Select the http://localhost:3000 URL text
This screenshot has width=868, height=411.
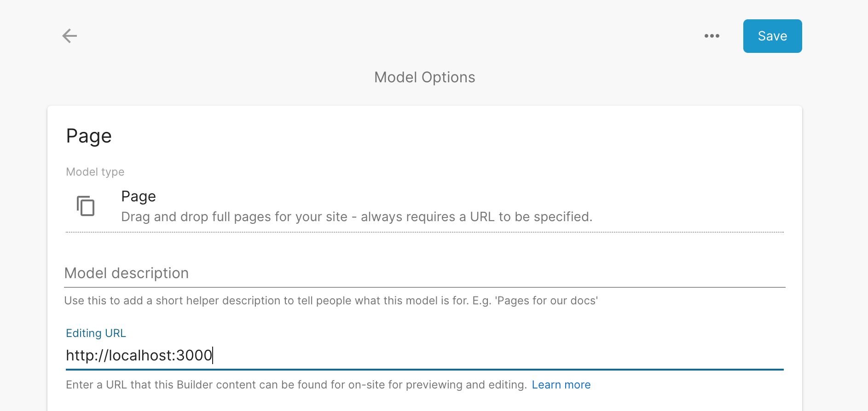click(x=139, y=354)
